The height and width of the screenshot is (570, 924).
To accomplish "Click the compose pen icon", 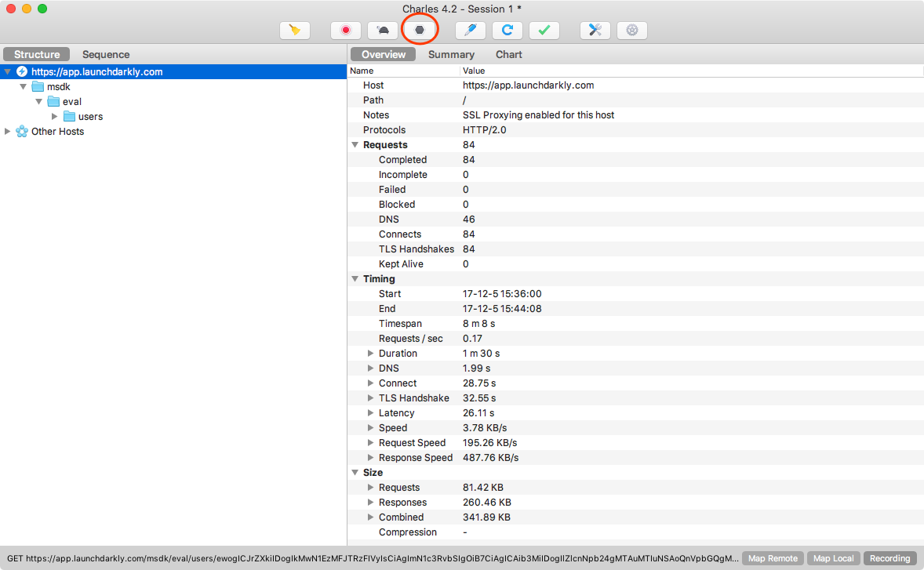I will coord(471,30).
